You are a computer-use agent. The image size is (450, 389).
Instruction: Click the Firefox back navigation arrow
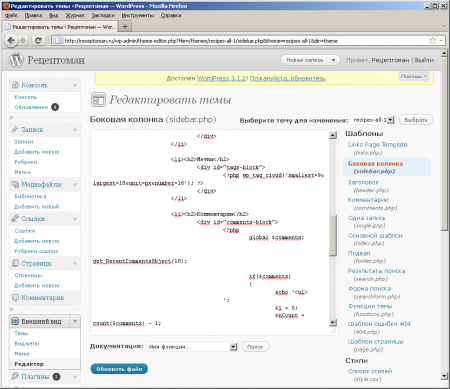click(x=11, y=40)
